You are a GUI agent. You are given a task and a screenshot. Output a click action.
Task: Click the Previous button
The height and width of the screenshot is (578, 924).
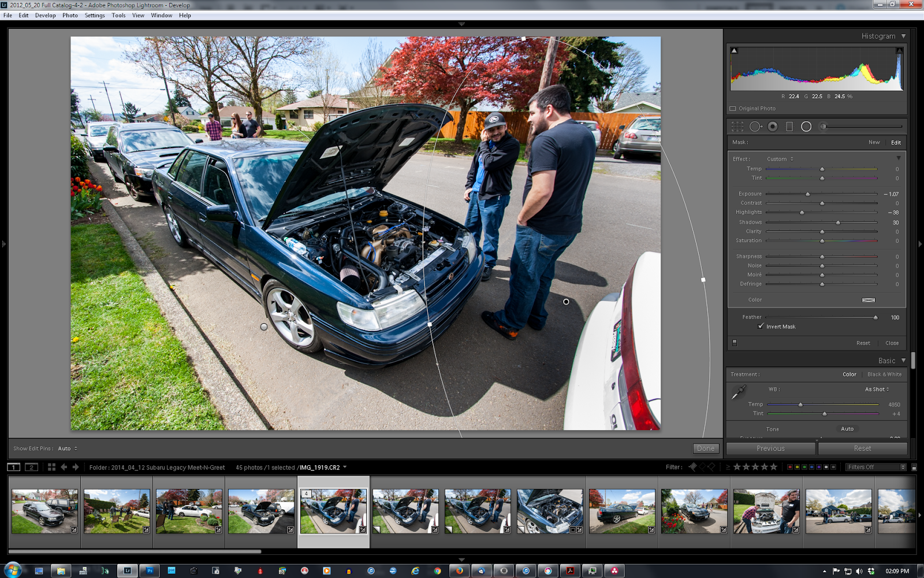point(770,449)
